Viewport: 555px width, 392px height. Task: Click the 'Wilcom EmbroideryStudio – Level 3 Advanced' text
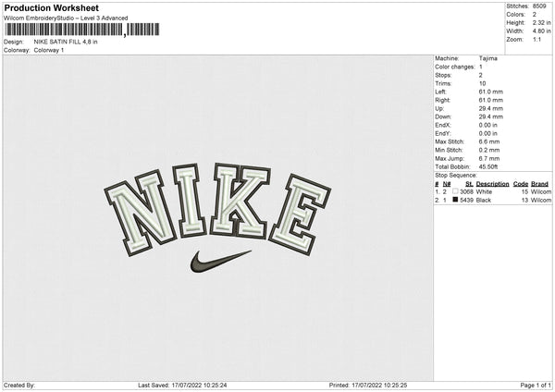66,18
